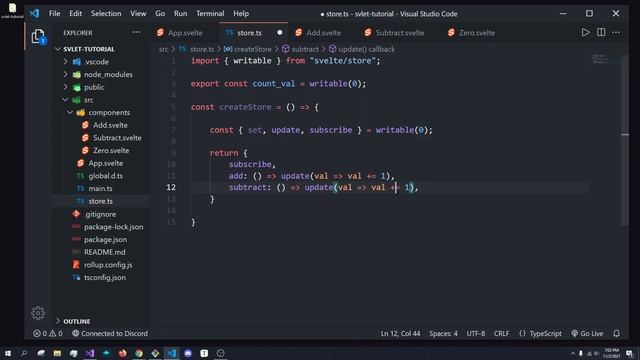Image resolution: width=640 pixels, height=360 pixels.
Task: Open the Selection menu
Action: pos(106,13)
